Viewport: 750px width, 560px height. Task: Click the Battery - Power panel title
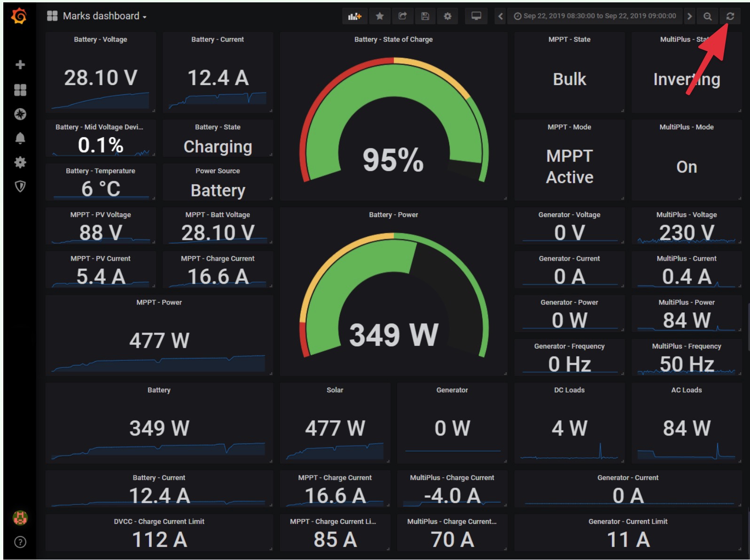[394, 215]
